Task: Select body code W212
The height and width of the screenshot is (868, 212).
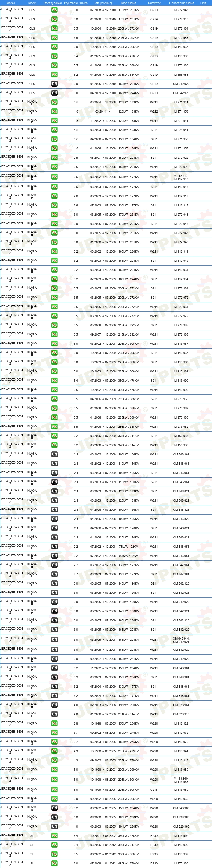Action: coord(154,111)
